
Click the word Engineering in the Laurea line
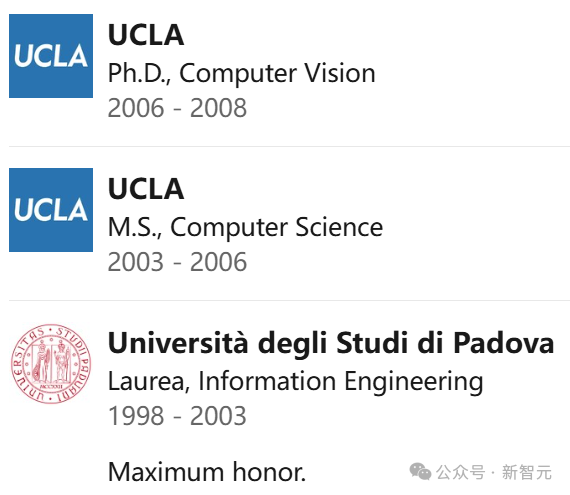tap(414, 383)
